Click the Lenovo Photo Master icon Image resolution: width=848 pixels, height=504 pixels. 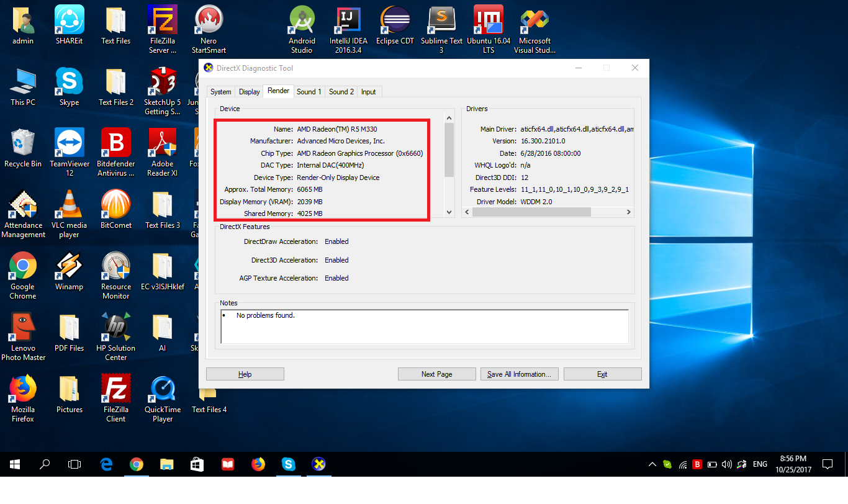tap(23, 336)
